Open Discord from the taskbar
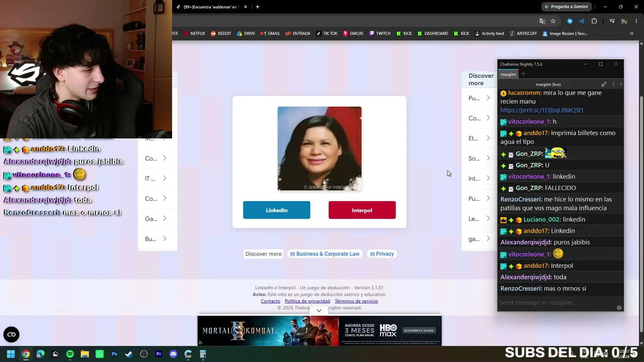 (174, 354)
